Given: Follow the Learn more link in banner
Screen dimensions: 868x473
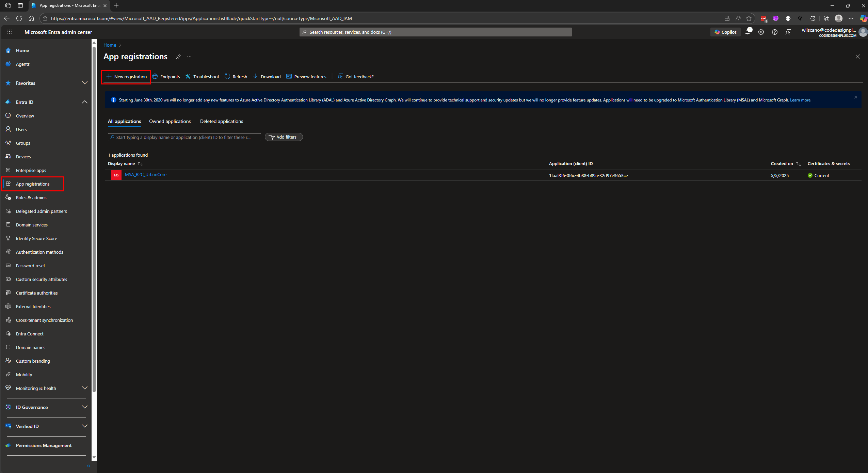Looking at the screenshot, I should tap(800, 100).
